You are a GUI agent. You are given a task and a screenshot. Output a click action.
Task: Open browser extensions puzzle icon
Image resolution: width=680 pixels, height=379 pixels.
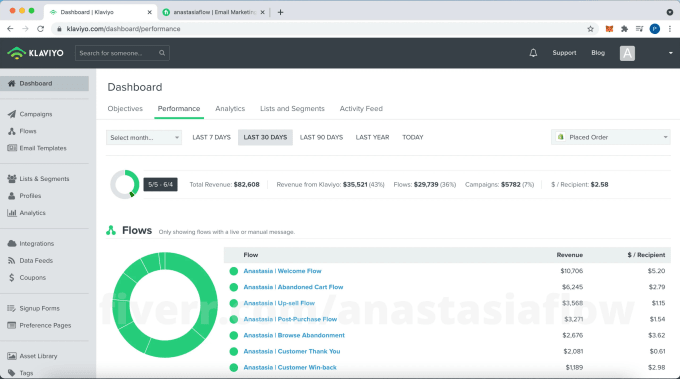point(624,29)
